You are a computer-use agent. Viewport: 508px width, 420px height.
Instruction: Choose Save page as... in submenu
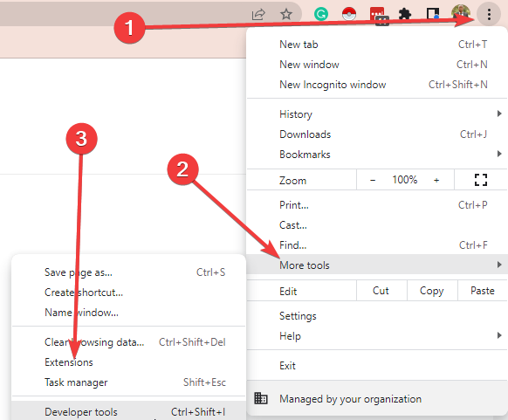click(x=128, y=272)
